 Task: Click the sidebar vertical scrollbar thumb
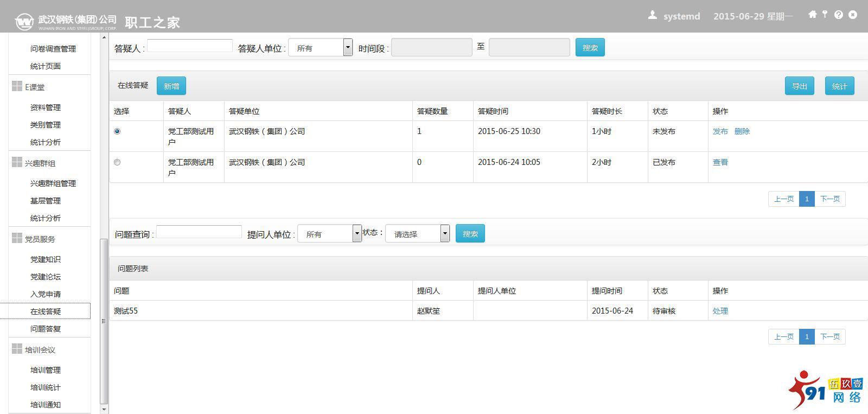[x=104, y=320]
